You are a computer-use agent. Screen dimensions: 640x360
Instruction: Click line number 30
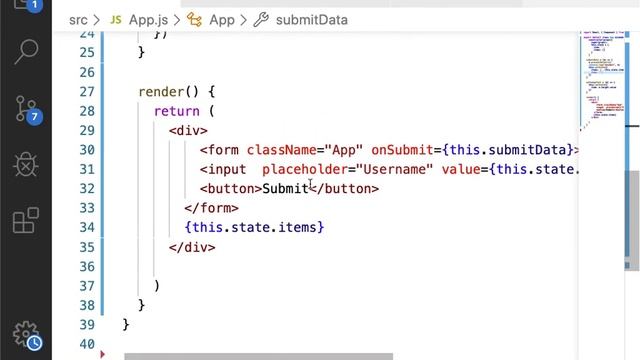[x=87, y=150]
